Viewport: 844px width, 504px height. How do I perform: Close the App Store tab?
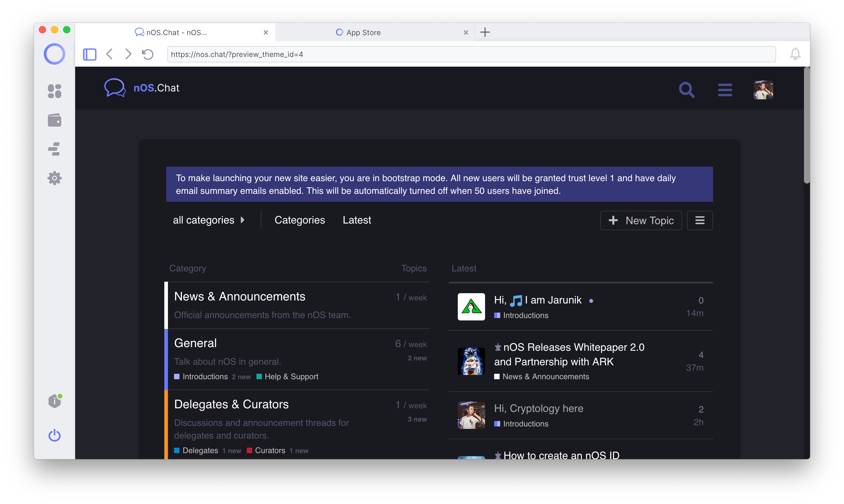point(466,32)
